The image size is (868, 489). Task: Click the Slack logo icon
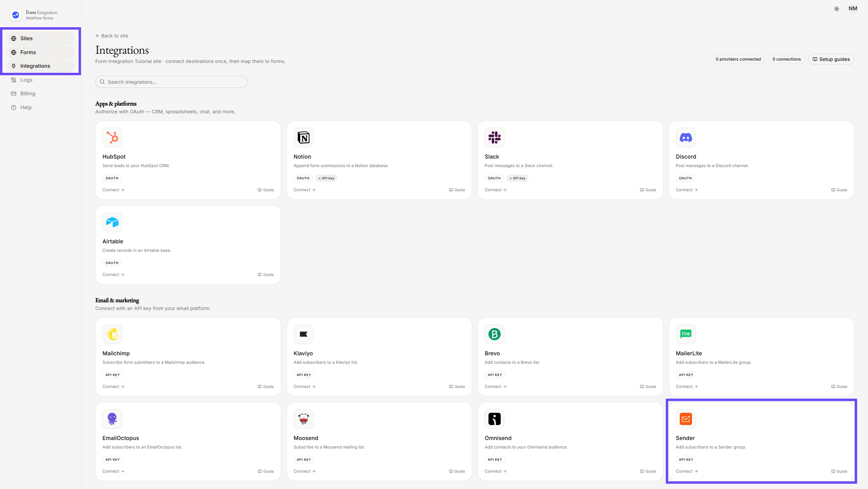click(x=494, y=137)
